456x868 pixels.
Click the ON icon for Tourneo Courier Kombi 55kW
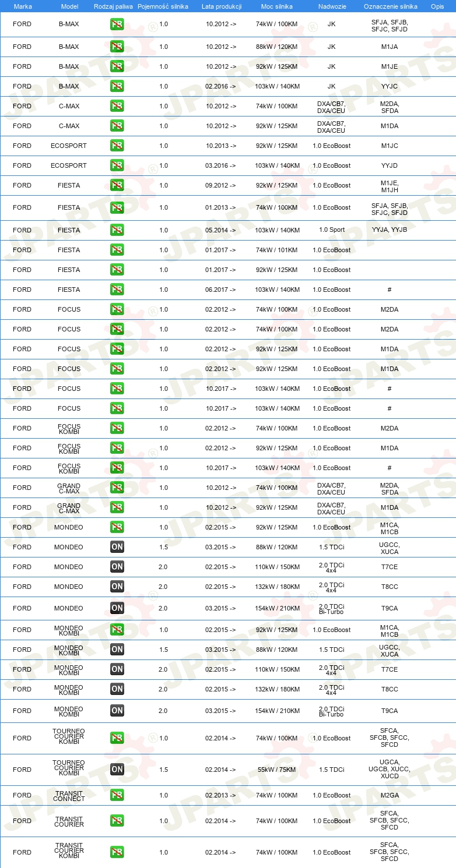coord(117,770)
